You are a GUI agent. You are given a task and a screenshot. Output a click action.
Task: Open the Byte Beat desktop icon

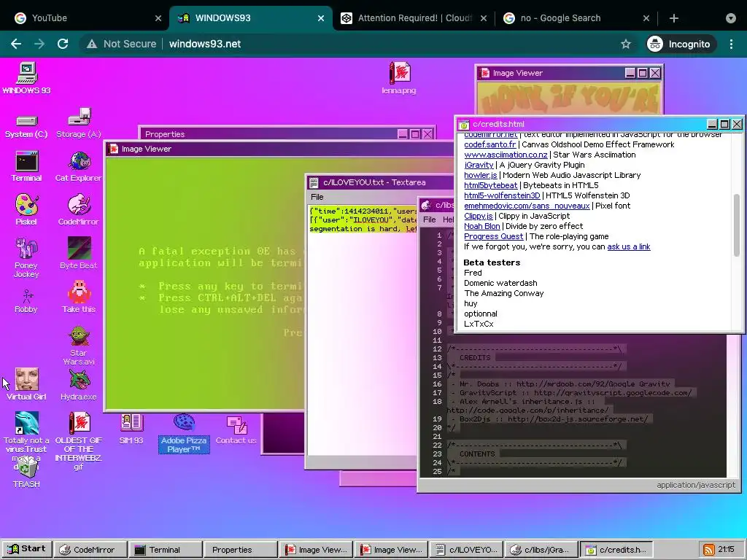click(79, 253)
